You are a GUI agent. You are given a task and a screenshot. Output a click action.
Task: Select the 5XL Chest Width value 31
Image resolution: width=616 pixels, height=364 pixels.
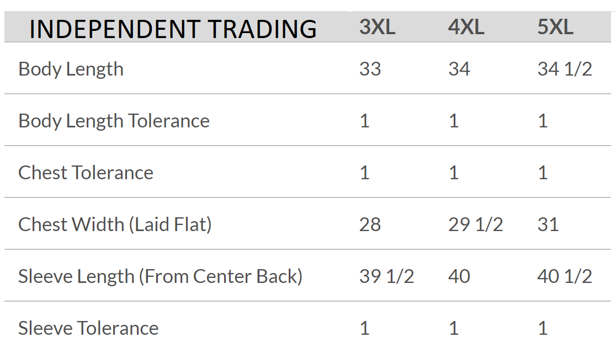coord(548,225)
